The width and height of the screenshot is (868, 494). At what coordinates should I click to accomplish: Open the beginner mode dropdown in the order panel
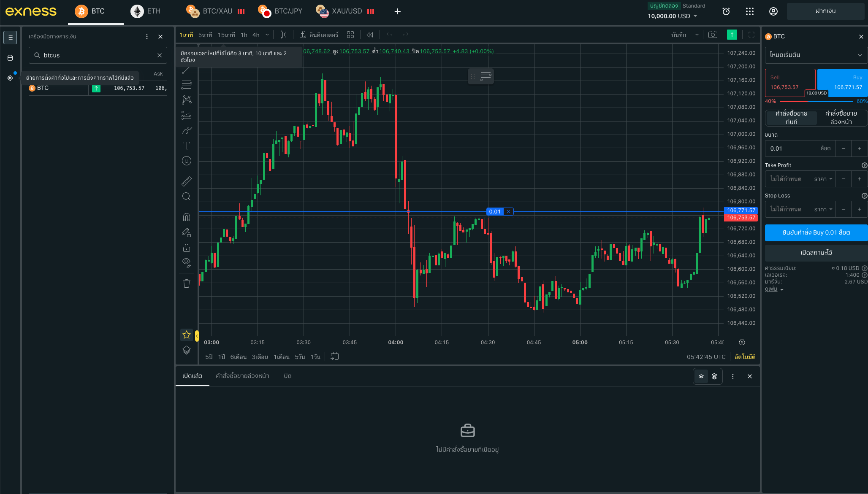(816, 55)
